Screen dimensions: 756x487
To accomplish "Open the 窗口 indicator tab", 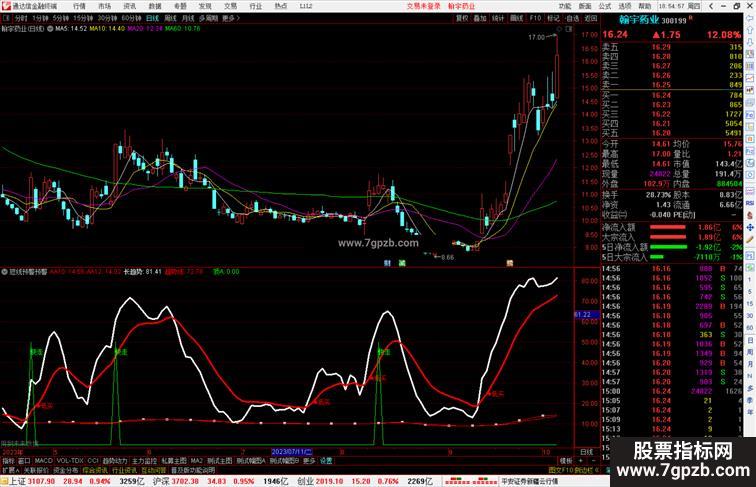I will [24, 461].
